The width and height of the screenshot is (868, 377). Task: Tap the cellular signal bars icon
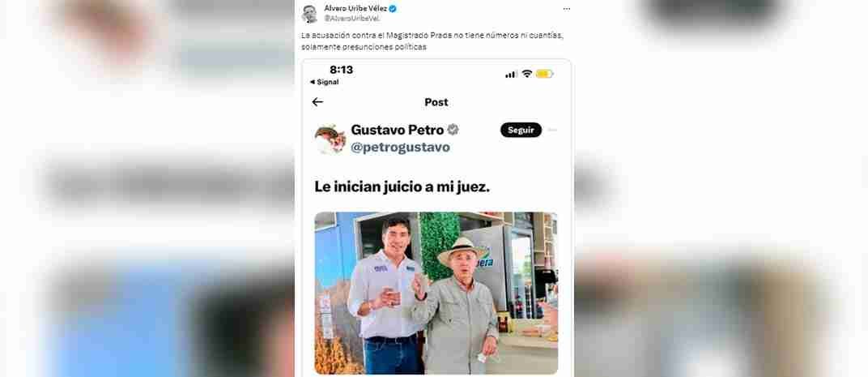coord(511,74)
